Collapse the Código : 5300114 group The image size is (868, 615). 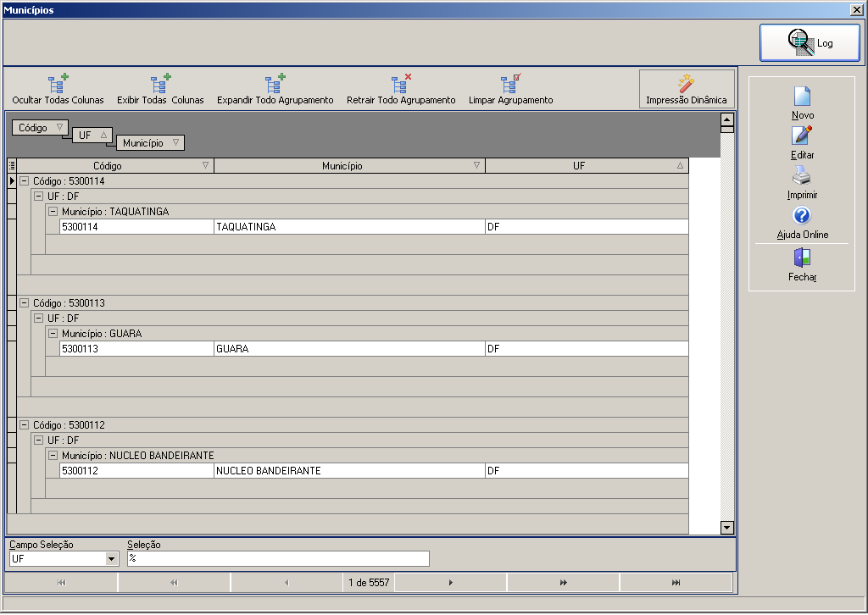point(25,180)
